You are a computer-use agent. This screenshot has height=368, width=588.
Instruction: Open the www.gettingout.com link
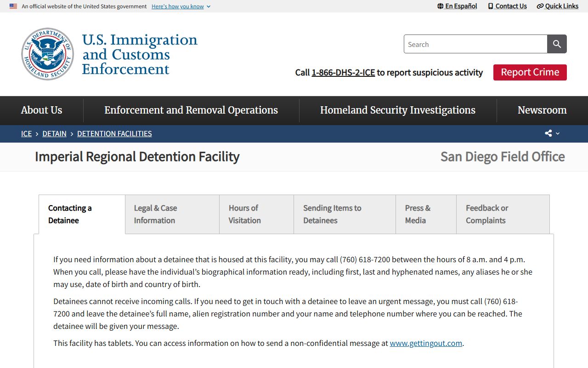click(426, 343)
